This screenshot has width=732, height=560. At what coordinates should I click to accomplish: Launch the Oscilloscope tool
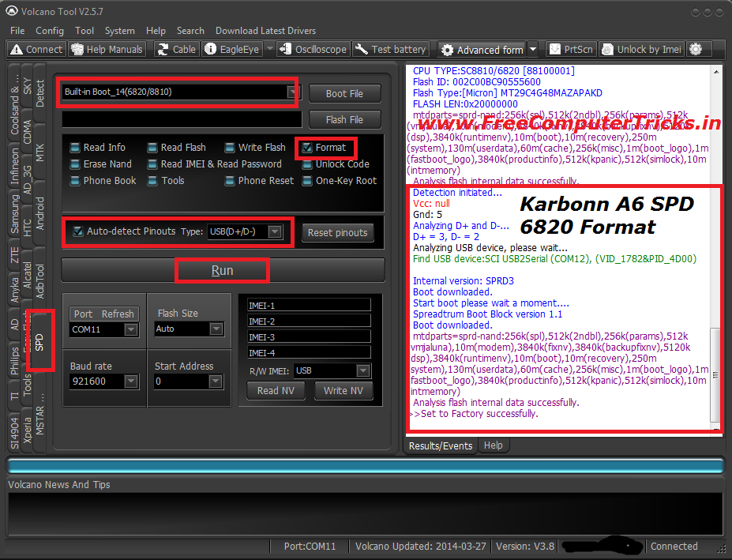313,50
